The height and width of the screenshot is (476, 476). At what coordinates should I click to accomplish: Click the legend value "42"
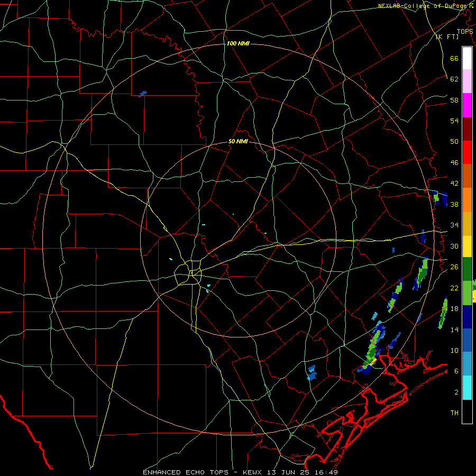454,184
